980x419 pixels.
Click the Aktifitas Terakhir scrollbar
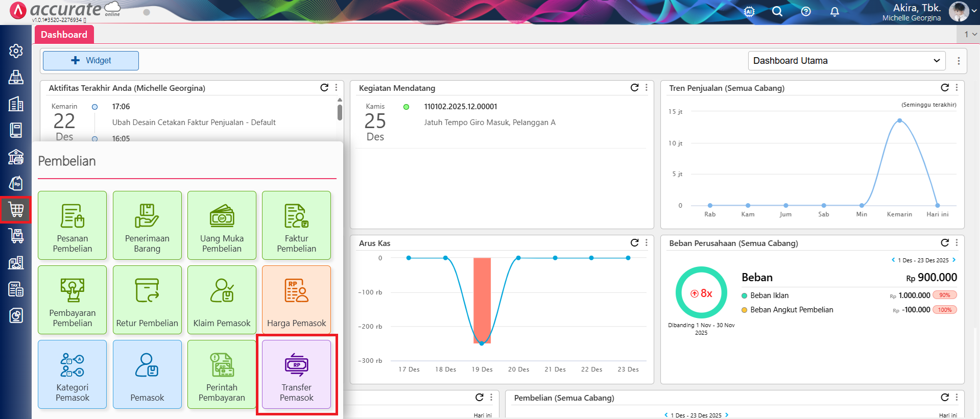[340, 112]
